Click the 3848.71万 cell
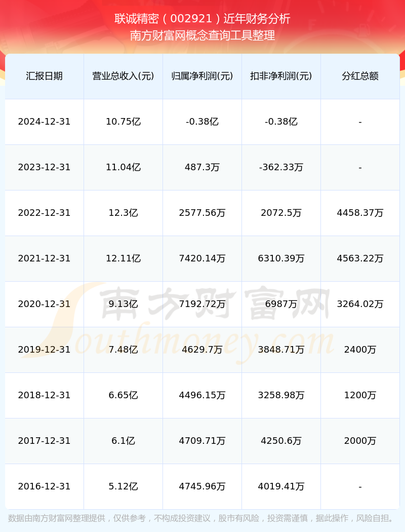405x532 pixels. point(281,350)
